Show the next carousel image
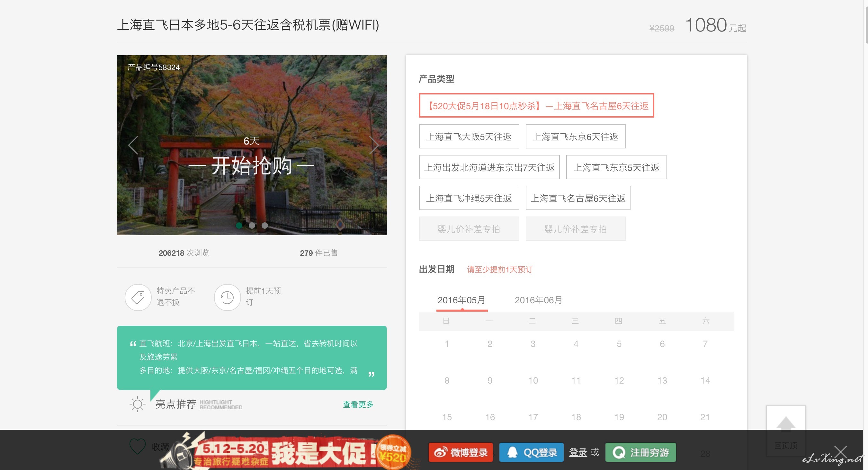868x470 pixels. tap(374, 145)
